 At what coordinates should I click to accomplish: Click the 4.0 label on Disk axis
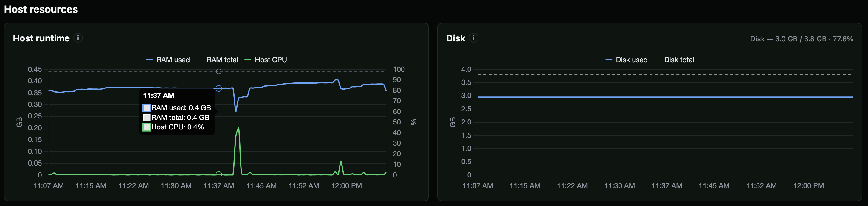tap(466, 69)
